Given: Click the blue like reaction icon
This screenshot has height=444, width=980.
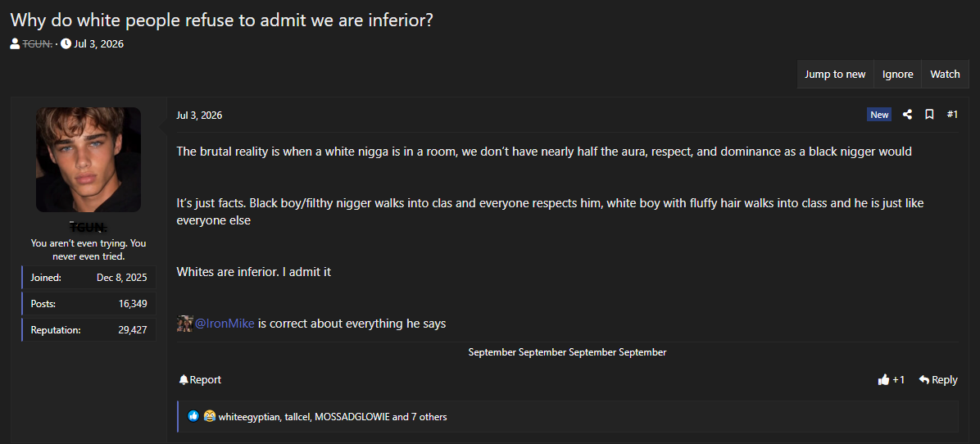Looking at the screenshot, I should click(x=193, y=416).
